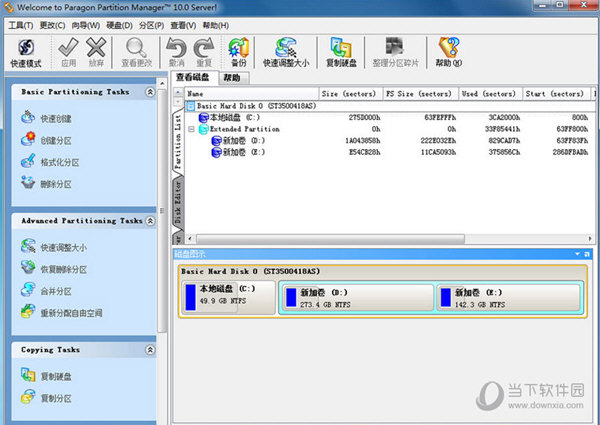This screenshot has height=425, width=600.
Task: Switch to 查看磁盘 tab
Action: [x=193, y=78]
